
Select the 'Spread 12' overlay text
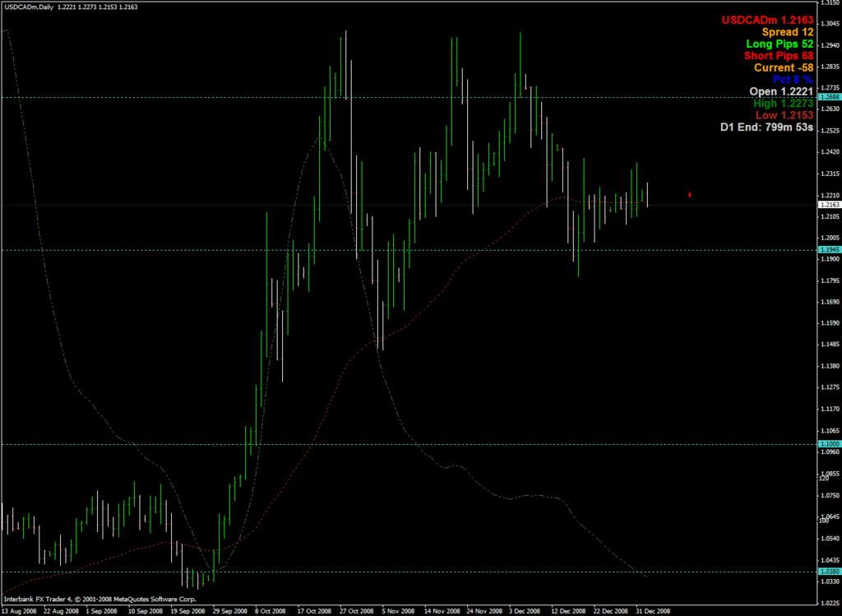[x=788, y=32]
